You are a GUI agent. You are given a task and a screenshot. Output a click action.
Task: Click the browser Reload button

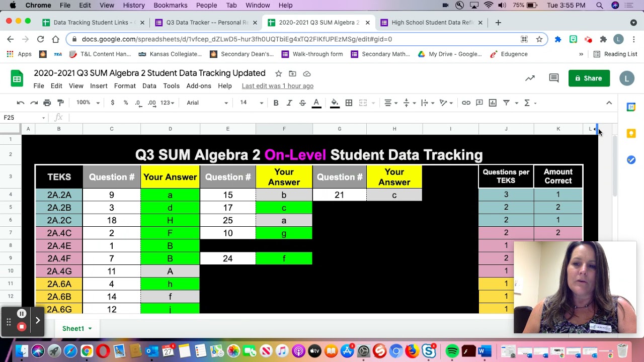click(41, 39)
